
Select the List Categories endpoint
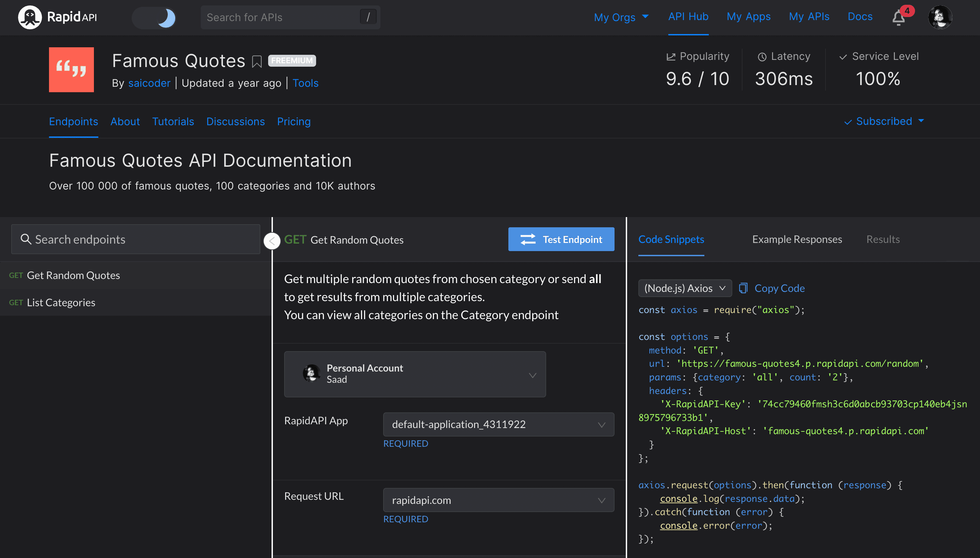136,302
